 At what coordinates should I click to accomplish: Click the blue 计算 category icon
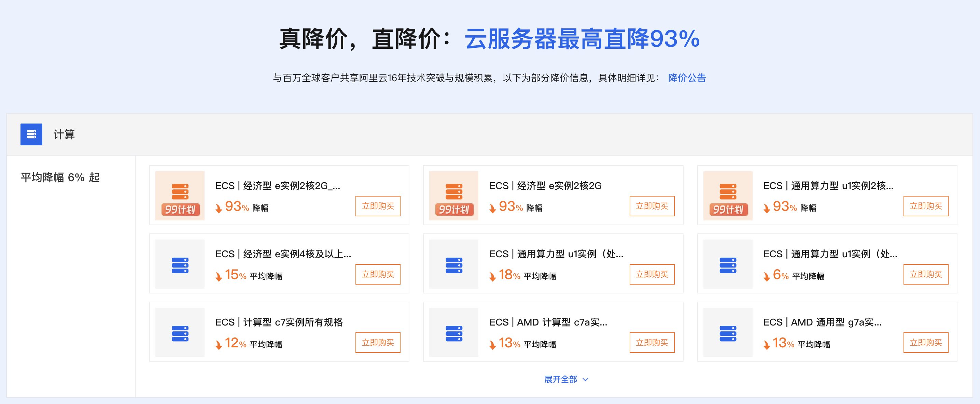31,134
